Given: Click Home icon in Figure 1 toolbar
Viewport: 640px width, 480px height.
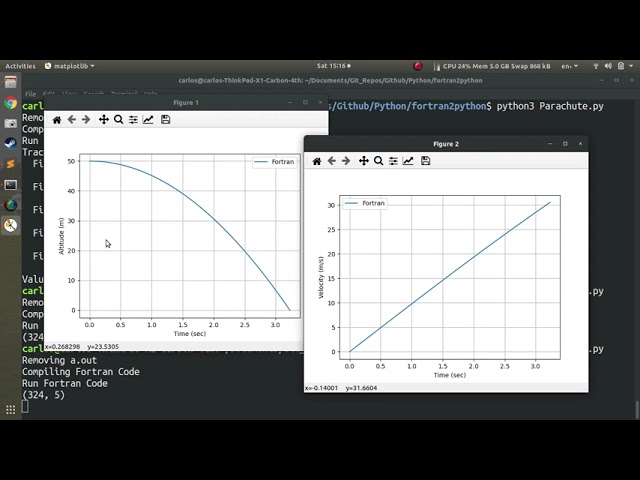Looking at the screenshot, I should point(57,120).
